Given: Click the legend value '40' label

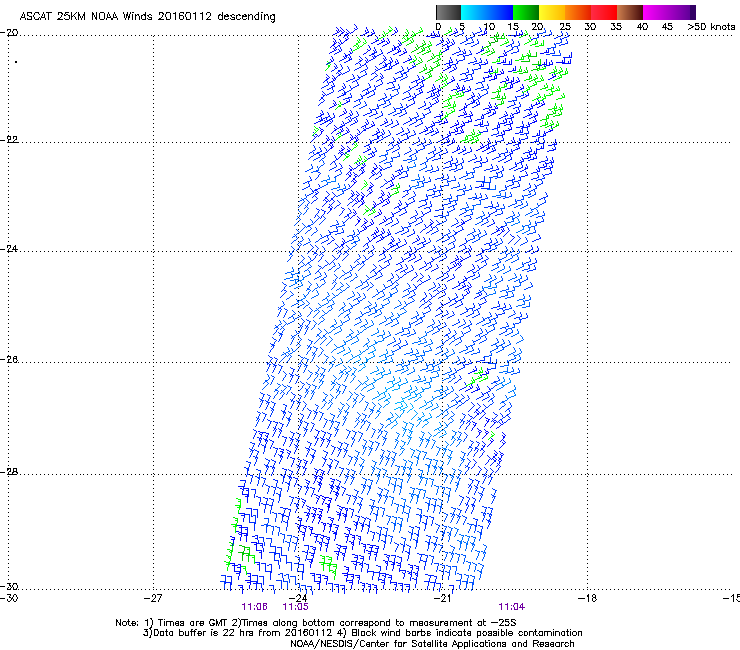Looking at the screenshot, I should 642,27.
